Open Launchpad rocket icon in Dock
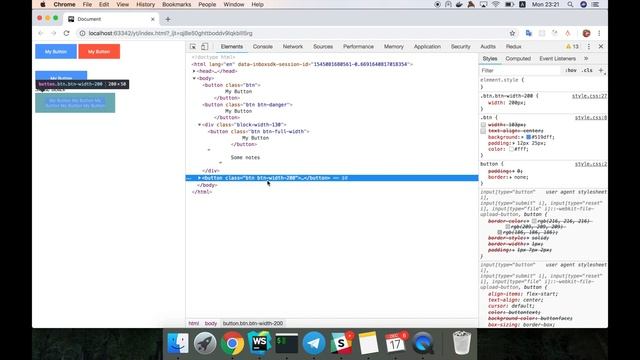Screen dimensions: 640x360 click(205, 343)
